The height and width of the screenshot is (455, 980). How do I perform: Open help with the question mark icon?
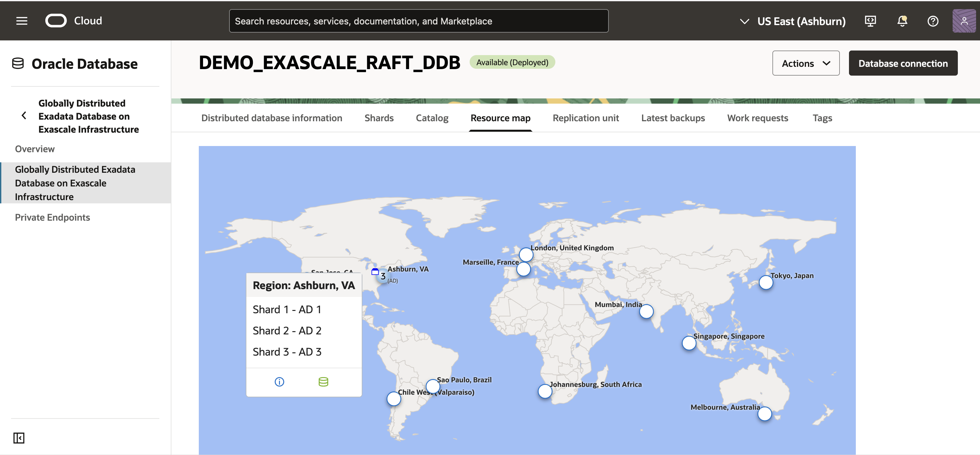(933, 21)
